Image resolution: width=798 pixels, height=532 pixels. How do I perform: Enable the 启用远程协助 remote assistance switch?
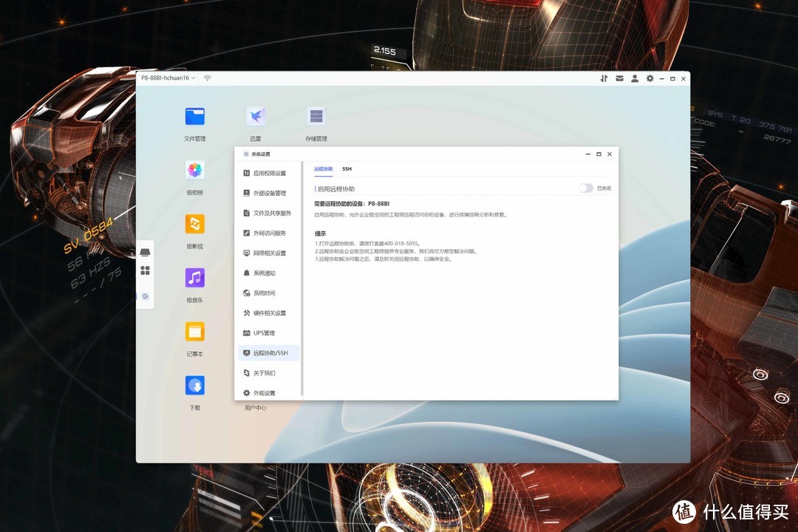pyautogui.click(x=586, y=188)
